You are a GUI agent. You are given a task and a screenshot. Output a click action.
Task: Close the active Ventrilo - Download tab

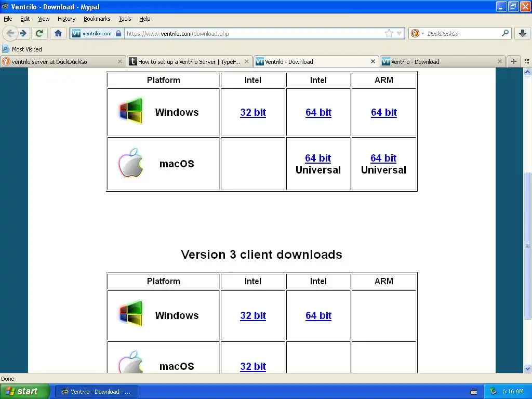373,61
